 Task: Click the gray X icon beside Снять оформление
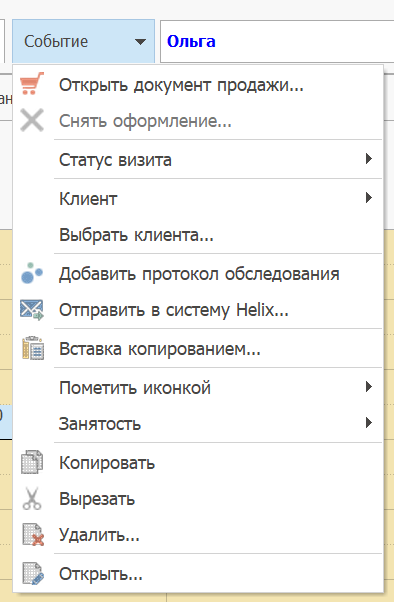pyautogui.click(x=32, y=120)
